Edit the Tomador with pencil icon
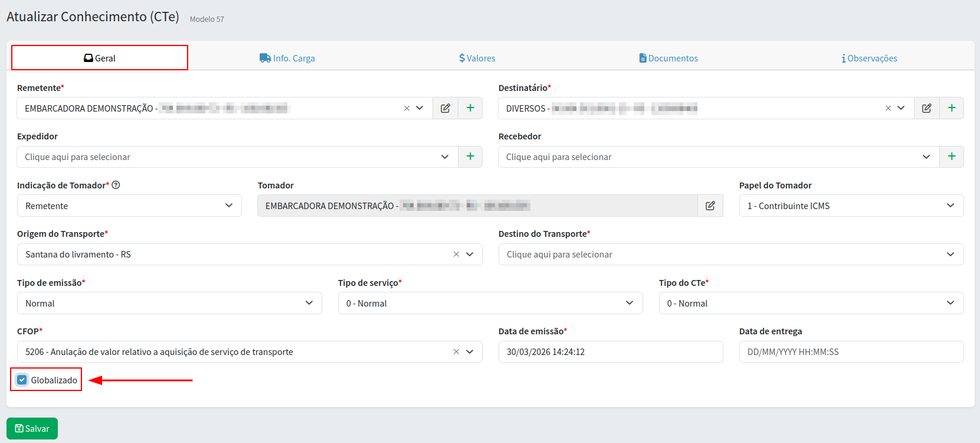This screenshot has height=443, width=980. click(x=710, y=206)
